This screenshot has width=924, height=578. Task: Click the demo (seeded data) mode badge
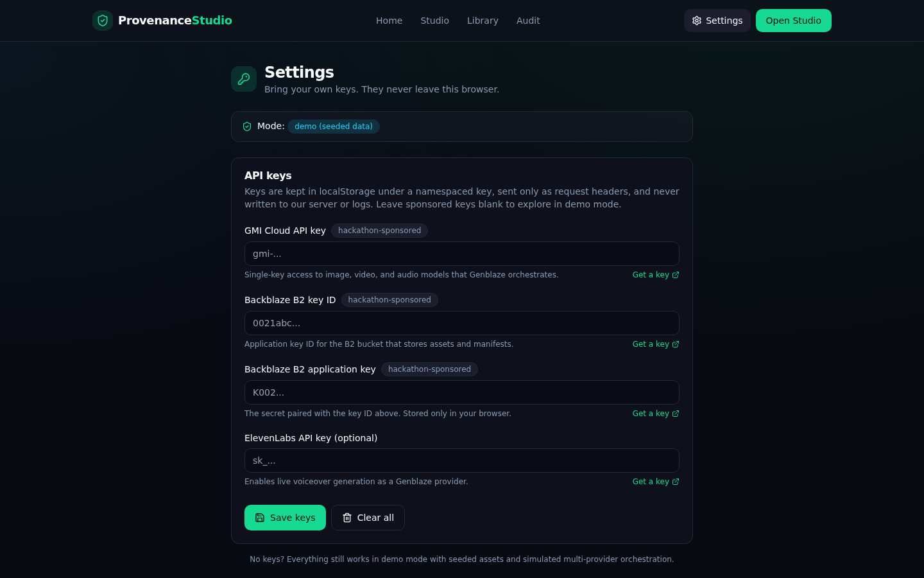[334, 127]
